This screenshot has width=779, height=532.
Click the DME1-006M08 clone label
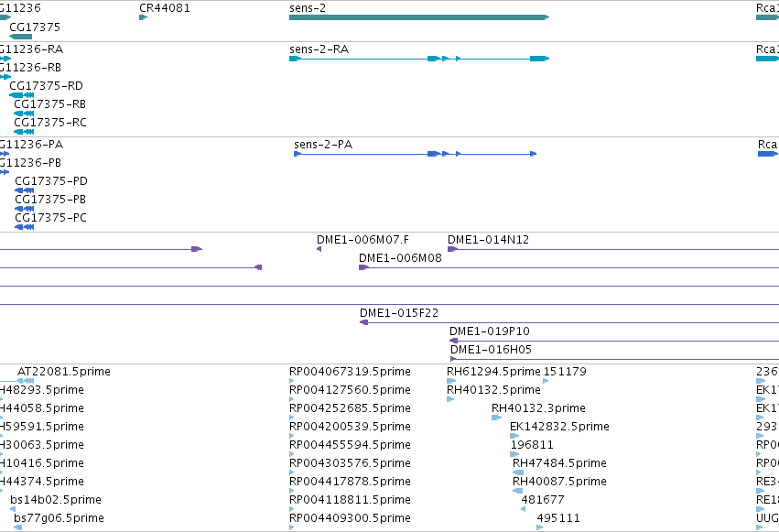click(400, 258)
